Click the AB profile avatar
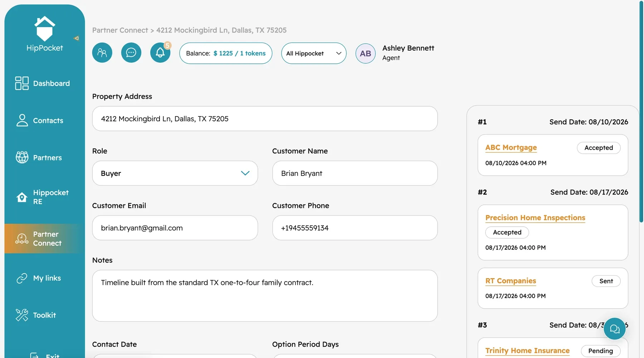This screenshot has width=644, height=358. tap(365, 53)
